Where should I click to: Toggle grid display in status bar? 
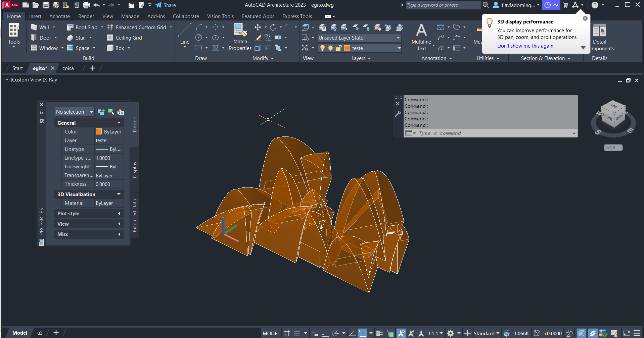click(287, 333)
